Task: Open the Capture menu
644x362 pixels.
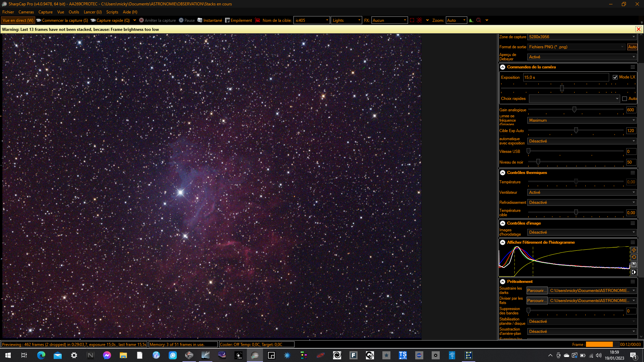Action: pos(46,12)
